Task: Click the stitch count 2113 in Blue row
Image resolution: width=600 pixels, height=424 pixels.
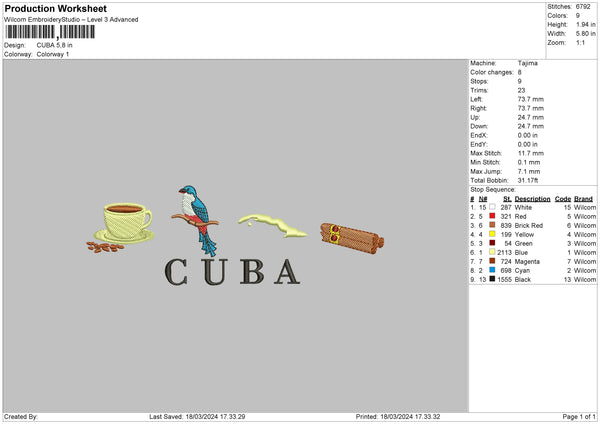Action: (x=504, y=253)
